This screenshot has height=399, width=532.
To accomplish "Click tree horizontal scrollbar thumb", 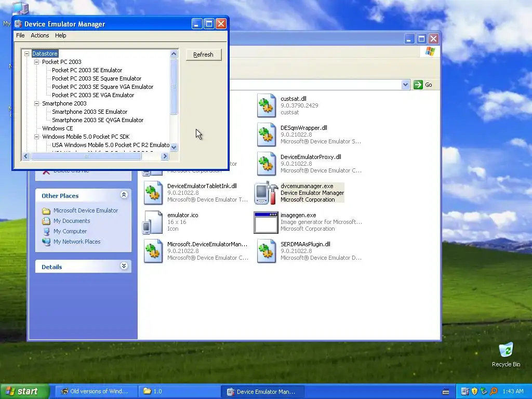I will (86, 156).
